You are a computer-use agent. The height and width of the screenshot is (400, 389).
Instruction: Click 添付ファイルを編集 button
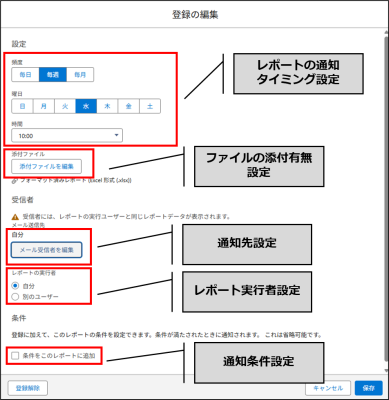point(46,166)
